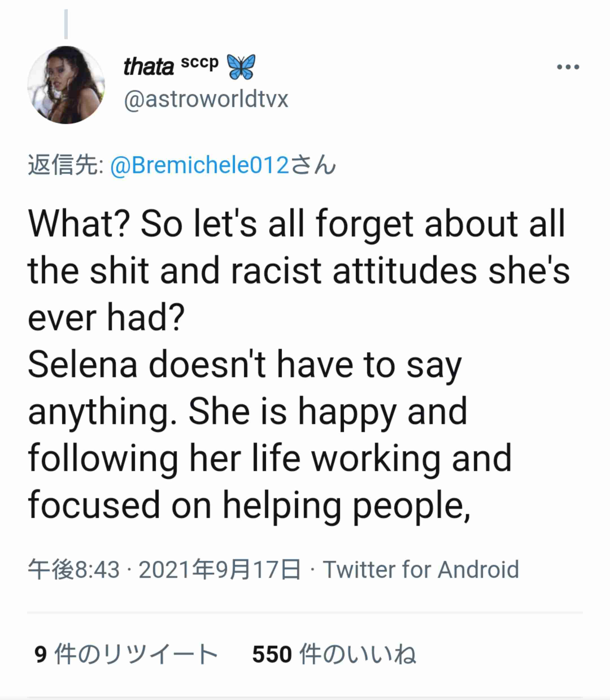Image resolution: width=610 pixels, height=700 pixels.
Task: Click the display name "thata"
Action: tap(149, 67)
